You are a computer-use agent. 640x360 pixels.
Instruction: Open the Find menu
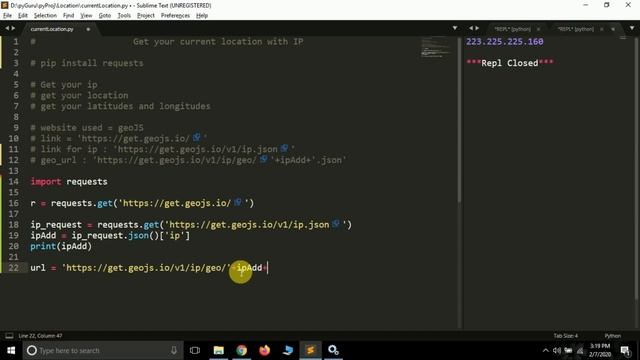pos(68,16)
